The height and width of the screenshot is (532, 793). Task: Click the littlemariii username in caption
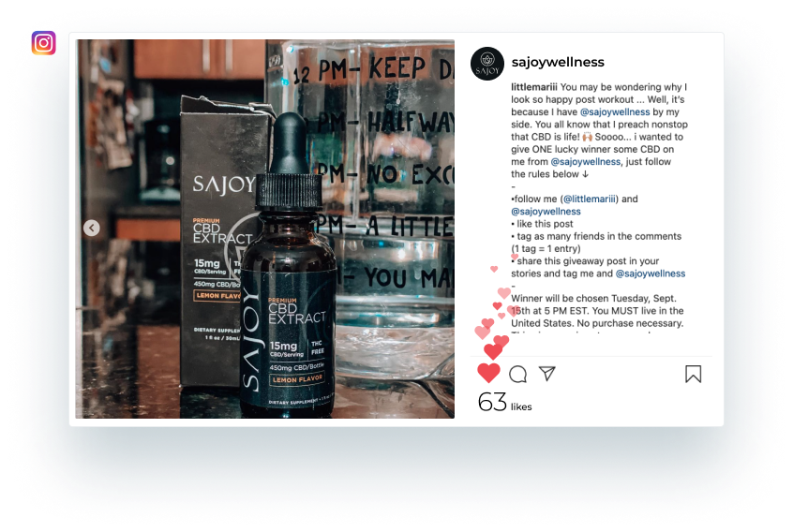click(x=534, y=87)
